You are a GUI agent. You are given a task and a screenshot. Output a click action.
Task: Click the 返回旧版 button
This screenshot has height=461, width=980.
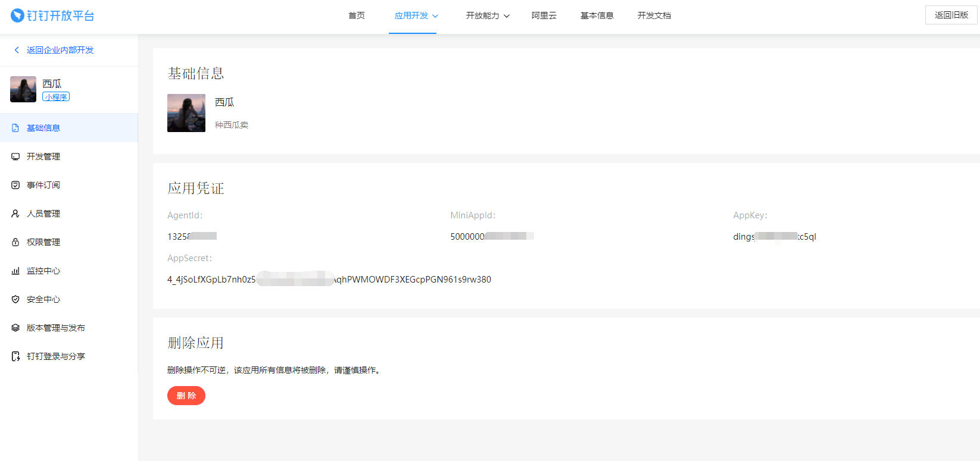tap(951, 15)
